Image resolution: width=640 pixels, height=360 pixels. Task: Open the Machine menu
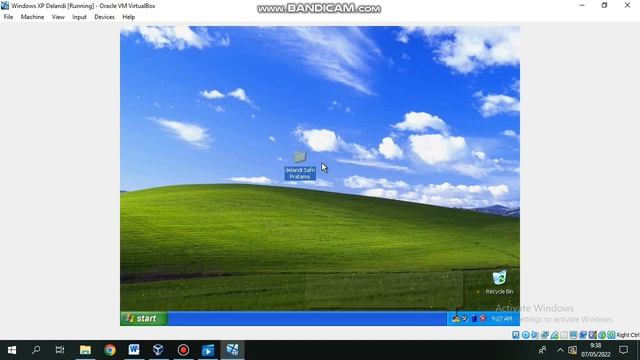[x=32, y=17]
